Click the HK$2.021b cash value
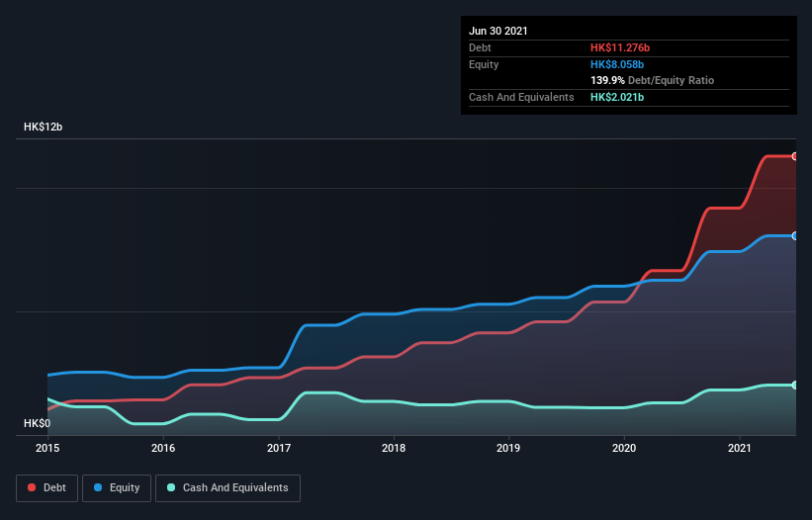Image resolution: width=812 pixels, height=520 pixels. pos(617,97)
